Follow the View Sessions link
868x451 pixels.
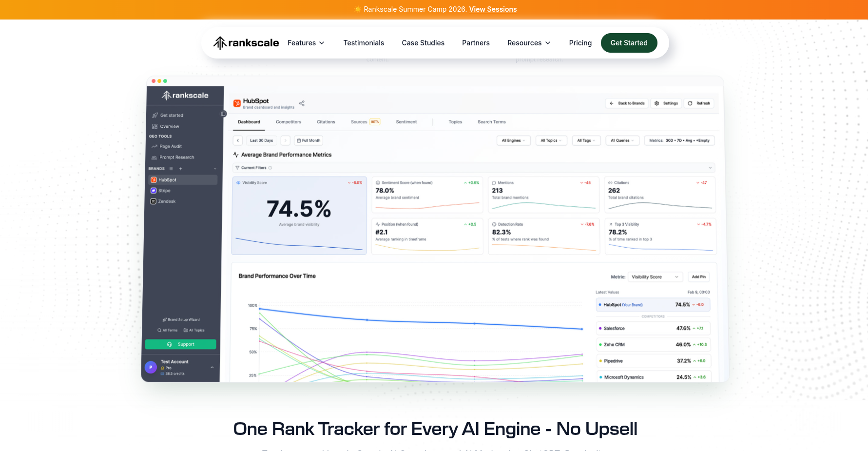coord(493,9)
